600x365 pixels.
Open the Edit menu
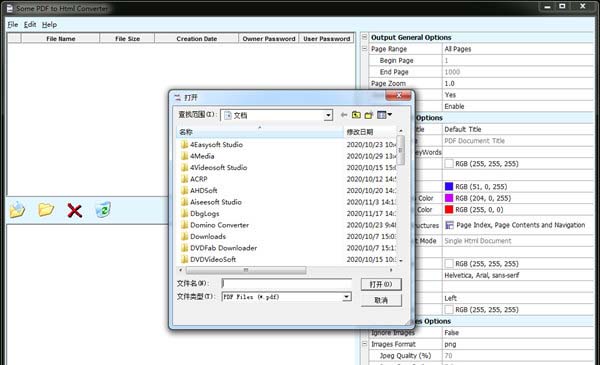click(x=30, y=24)
